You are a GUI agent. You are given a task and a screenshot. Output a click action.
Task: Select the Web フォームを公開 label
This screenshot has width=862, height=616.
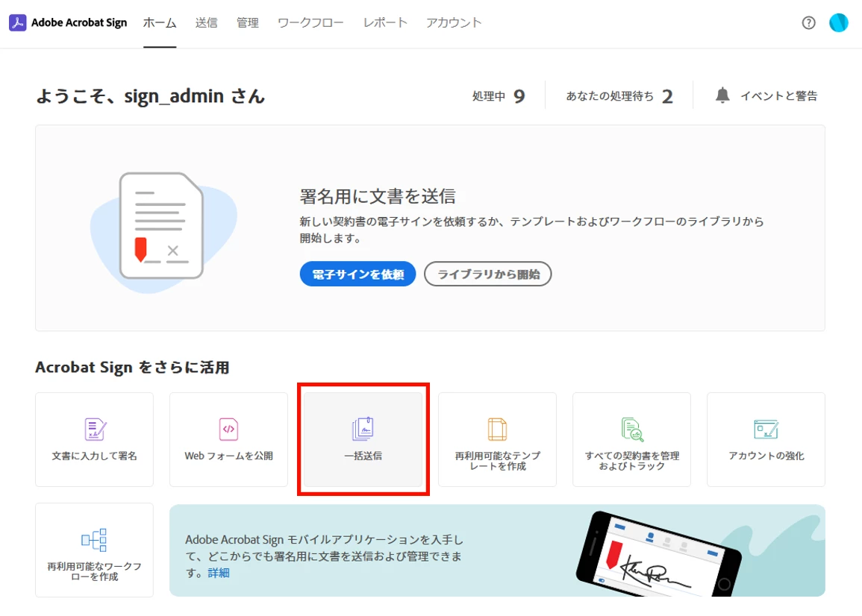click(x=228, y=456)
